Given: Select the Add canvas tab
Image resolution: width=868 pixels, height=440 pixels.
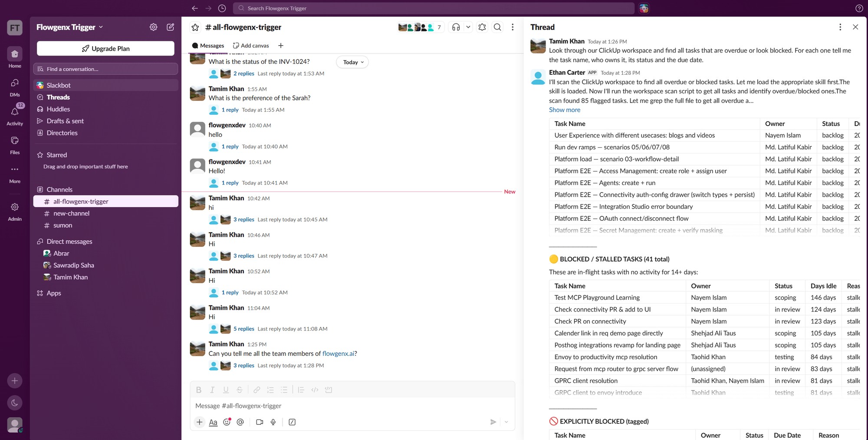Looking at the screenshot, I should coord(251,46).
